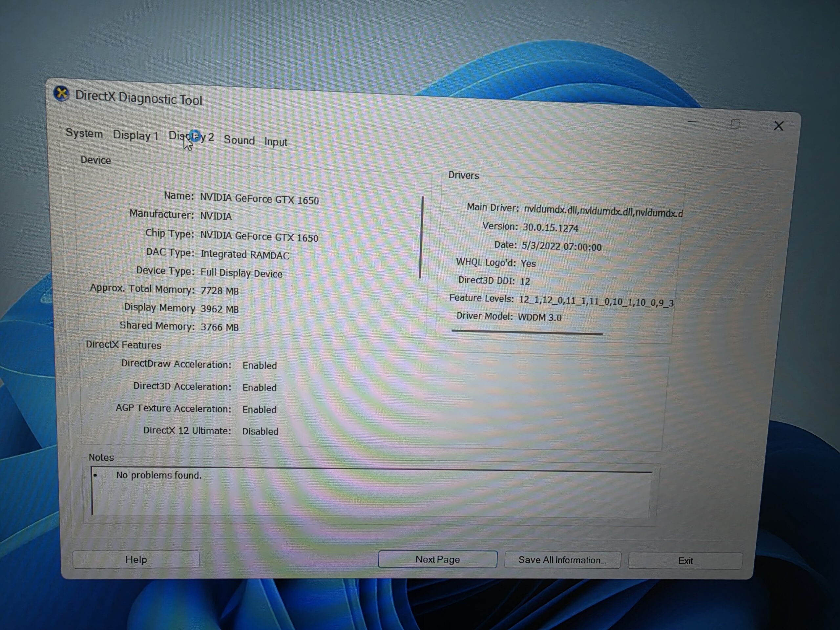Click the Direct3D DDI value 12

(525, 281)
